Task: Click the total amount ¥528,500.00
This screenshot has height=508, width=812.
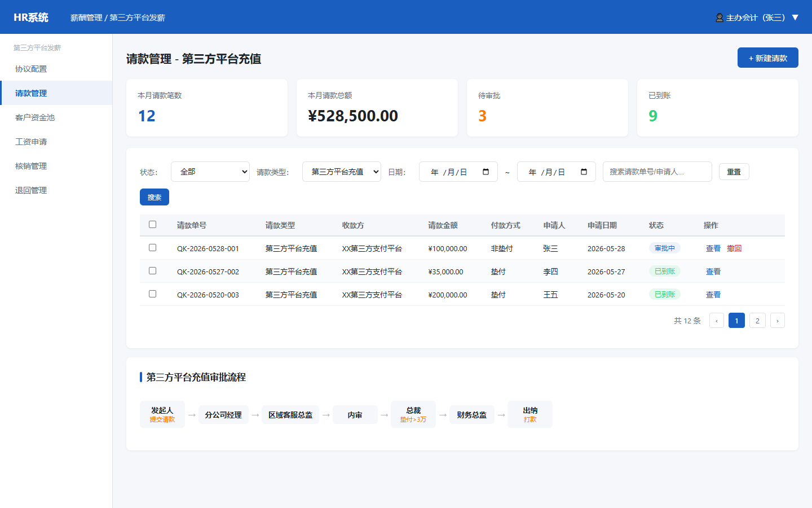Action: click(x=353, y=116)
